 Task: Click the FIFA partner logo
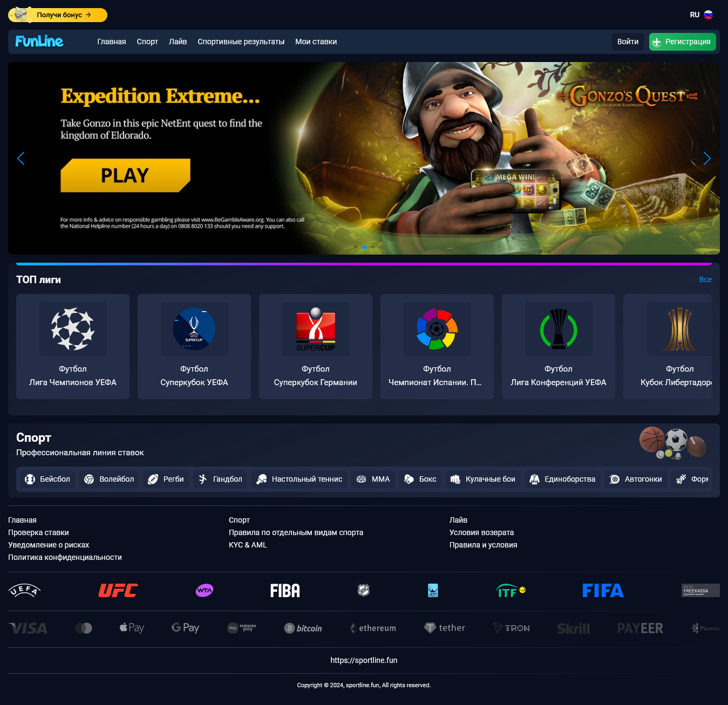point(603,590)
